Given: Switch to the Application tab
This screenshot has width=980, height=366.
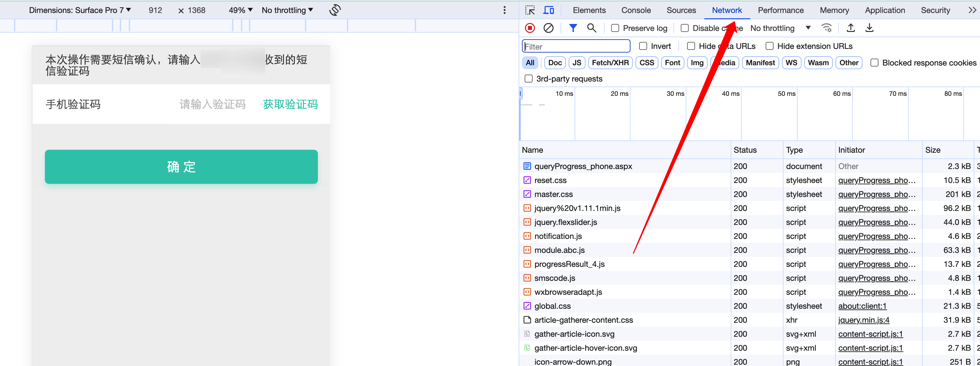Looking at the screenshot, I should coord(885,10).
